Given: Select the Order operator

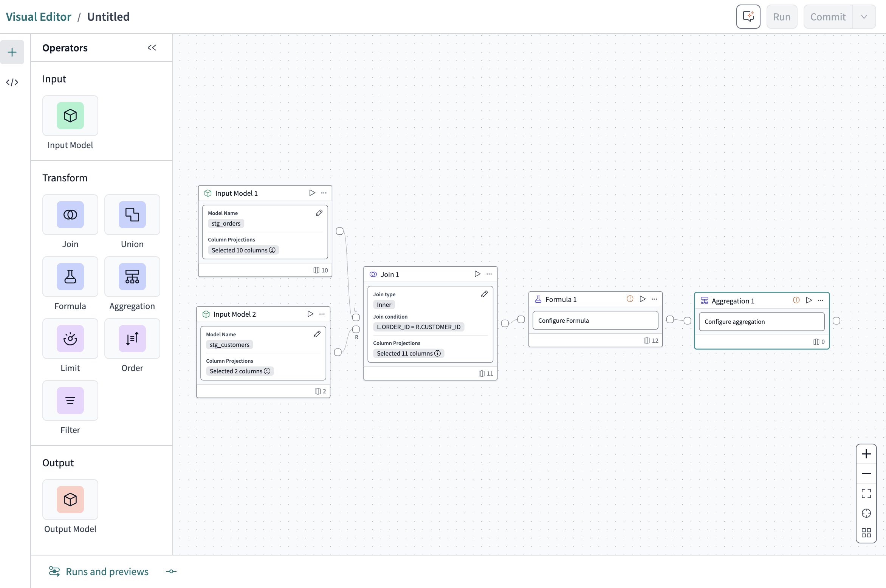Looking at the screenshot, I should tap(132, 339).
